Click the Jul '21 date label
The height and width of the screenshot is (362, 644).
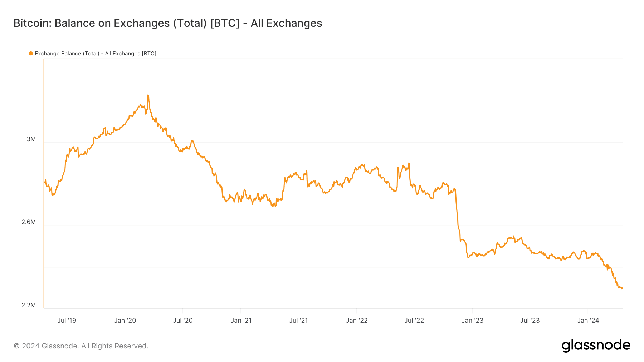[x=298, y=321]
